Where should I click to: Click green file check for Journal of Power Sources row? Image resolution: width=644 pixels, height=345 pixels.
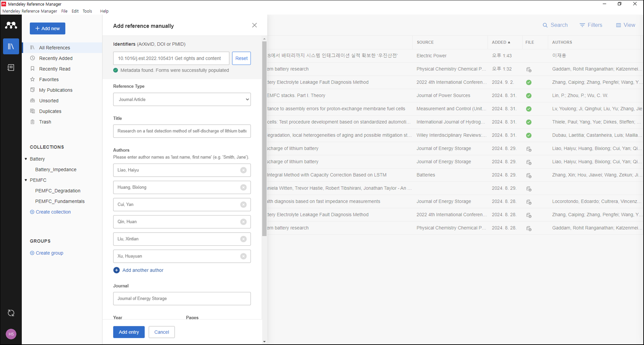pos(529,96)
